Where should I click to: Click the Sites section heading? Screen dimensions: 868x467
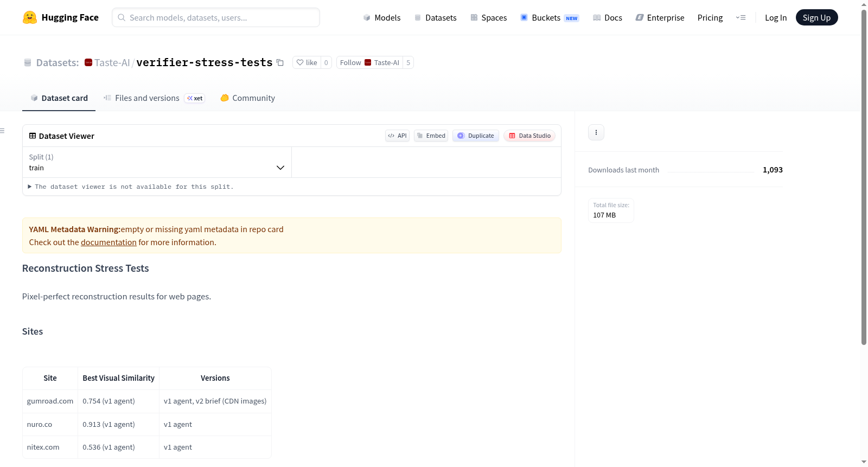coord(33,331)
